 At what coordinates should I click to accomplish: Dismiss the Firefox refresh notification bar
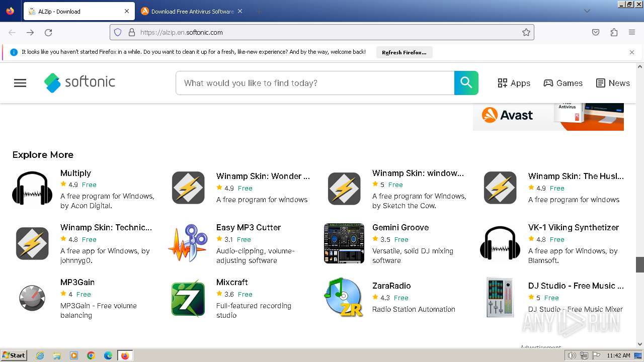pos(632,52)
